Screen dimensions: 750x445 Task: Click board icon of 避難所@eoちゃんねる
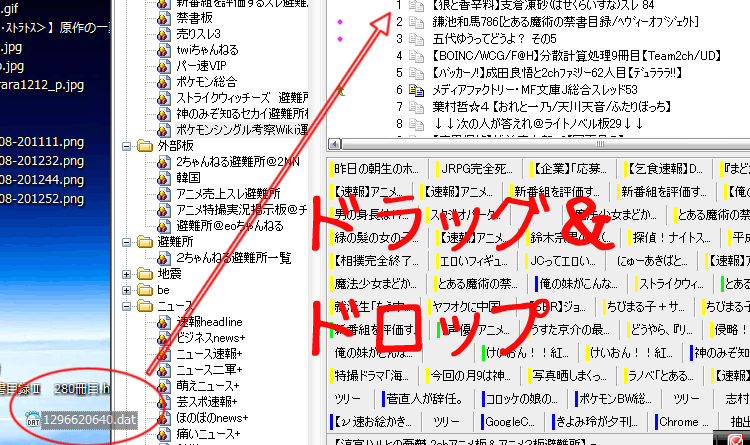pyautogui.click(x=164, y=226)
